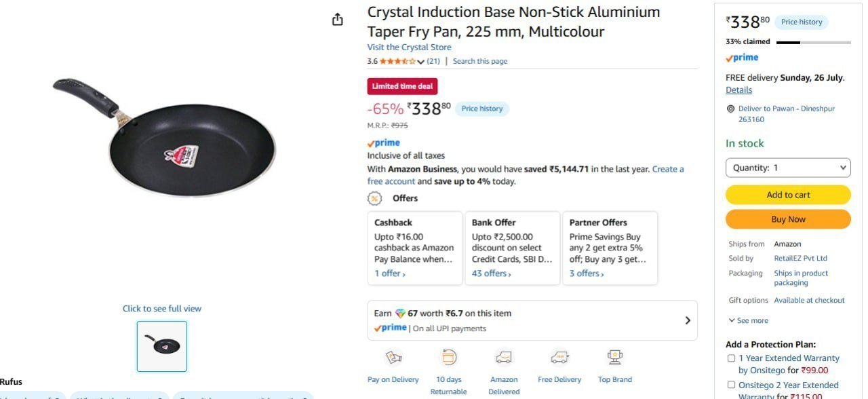Screen dimensions: 868x399
Task: Click the 10 days Returnable icon
Action: [449, 358]
